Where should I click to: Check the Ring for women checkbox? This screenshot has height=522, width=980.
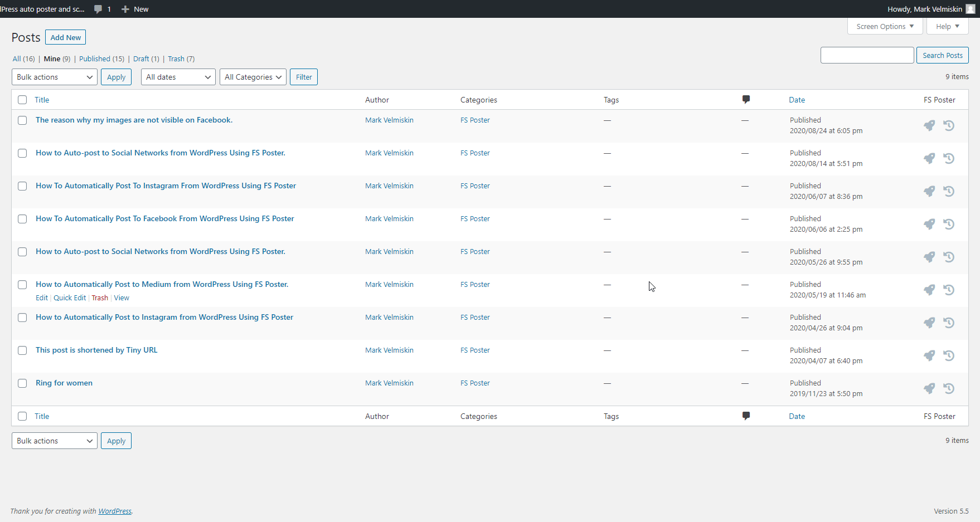[x=22, y=383]
